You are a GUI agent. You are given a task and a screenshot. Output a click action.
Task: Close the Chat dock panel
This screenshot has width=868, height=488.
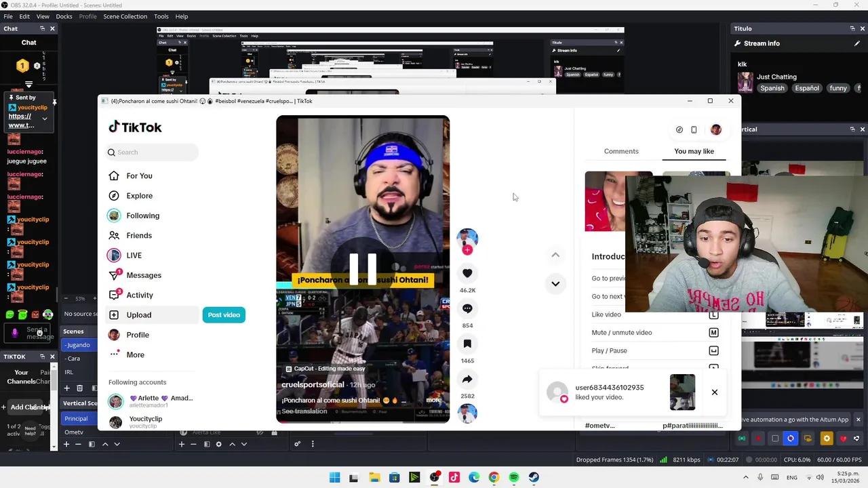52,28
